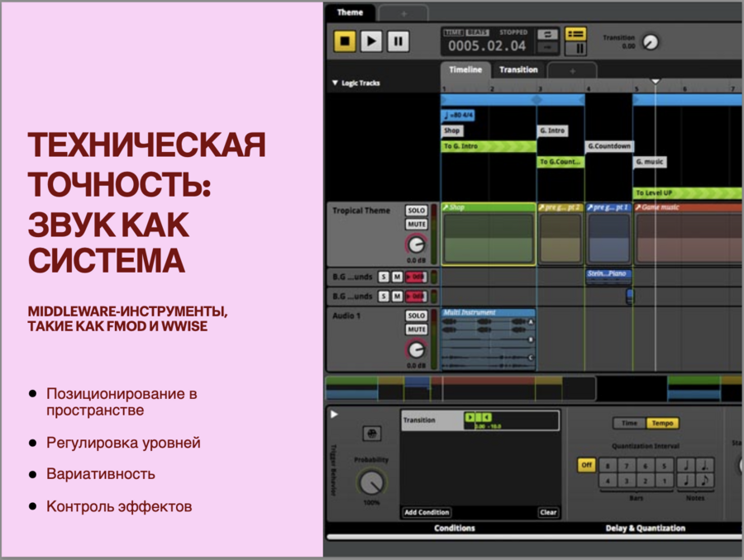The height and width of the screenshot is (560, 744).
Task: Click the Clear conditions button
Action: pos(548,513)
